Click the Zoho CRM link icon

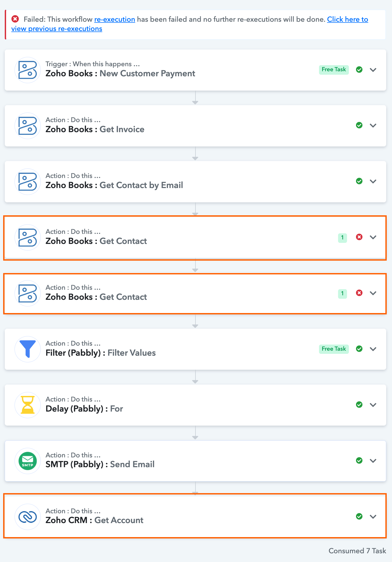coord(28,517)
